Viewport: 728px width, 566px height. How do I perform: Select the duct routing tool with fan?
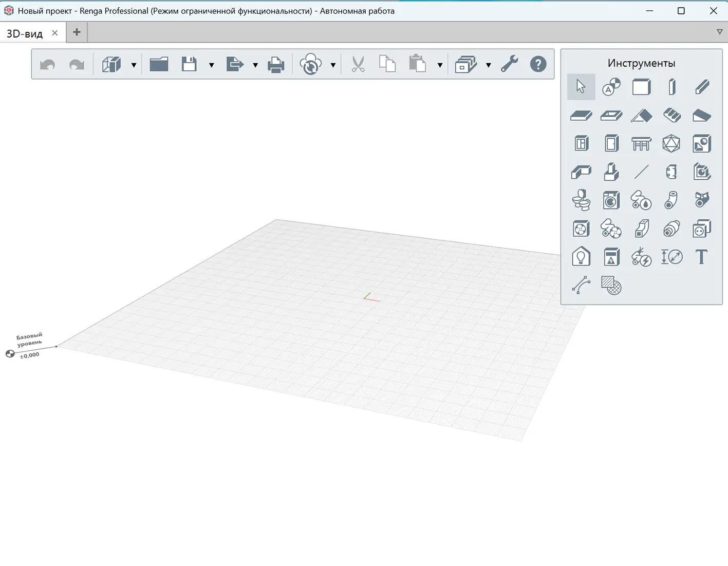pos(611,229)
